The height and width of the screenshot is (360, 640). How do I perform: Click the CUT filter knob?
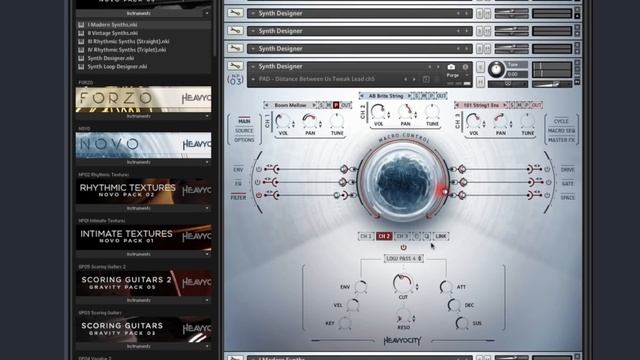(402, 283)
